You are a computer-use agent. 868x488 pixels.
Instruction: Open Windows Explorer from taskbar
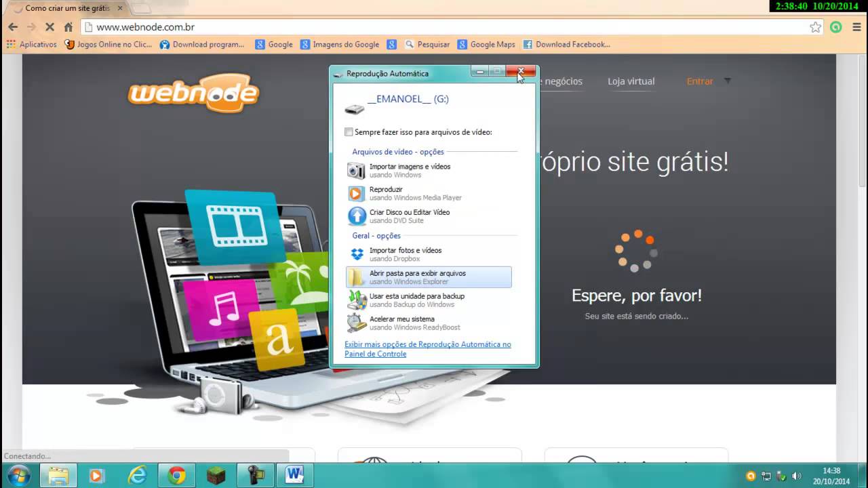(x=58, y=476)
